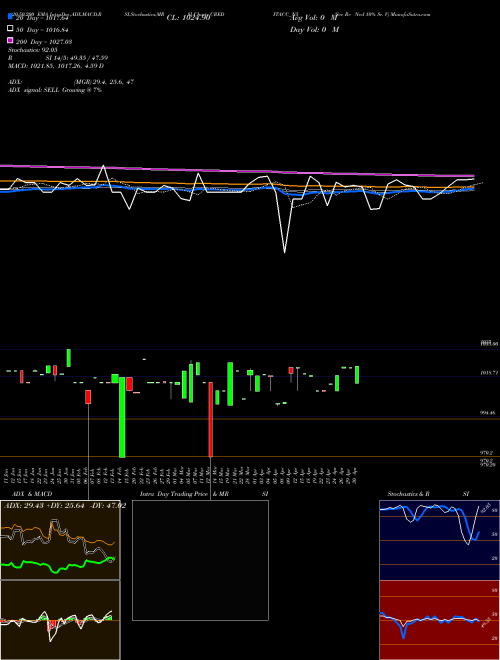Click the MACD histogram panel

pos(60,620)
